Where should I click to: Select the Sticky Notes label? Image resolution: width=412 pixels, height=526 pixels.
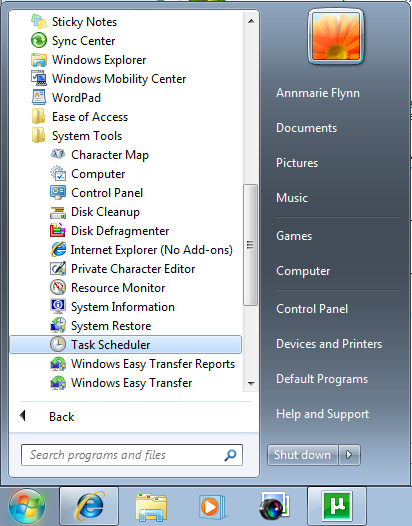pos(84,22)
